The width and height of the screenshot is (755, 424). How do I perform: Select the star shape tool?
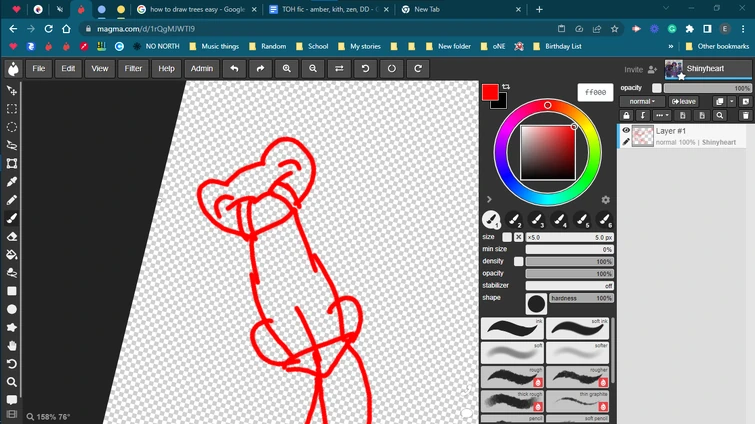pos(12,328)
